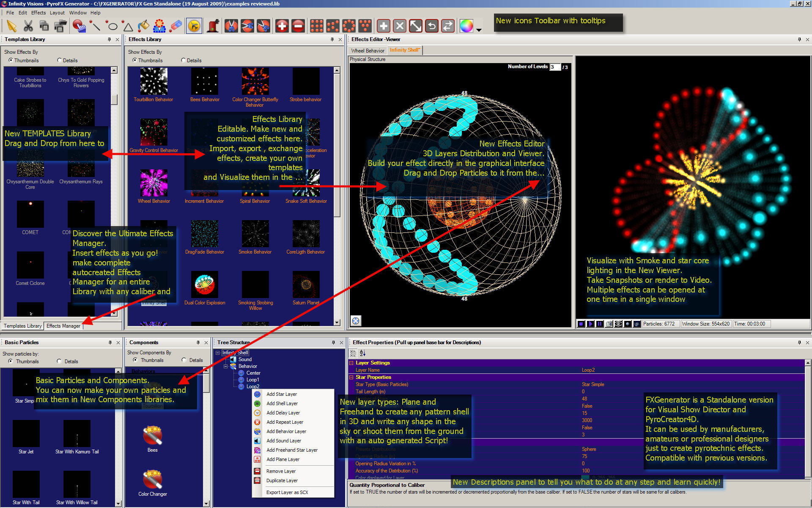Choose the line drawing tool
The height and width of the screenshot is (508, 812).
coord(96,26)
